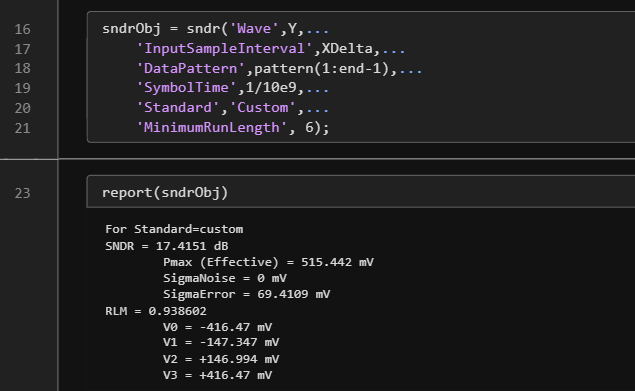This screenshot has width=635, height=391.
Task: Click the 'SNDR = 17.4151 dB' output
Action: [x=166, y=246]
